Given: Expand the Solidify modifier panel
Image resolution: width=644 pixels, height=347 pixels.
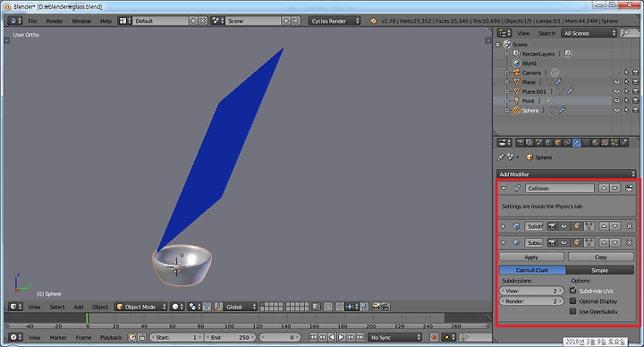Looking at the screenshot, I should coord(503,226).
